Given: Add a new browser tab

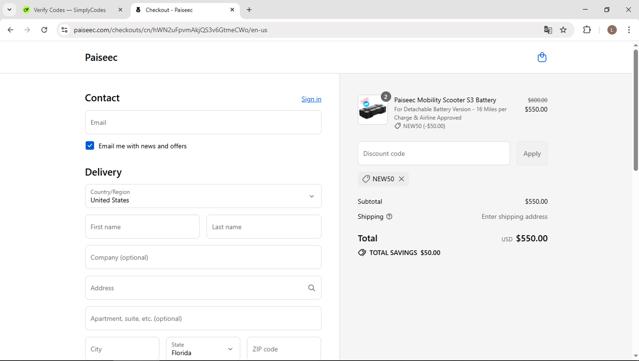Looking at the screenshot, I should point(249,10).
